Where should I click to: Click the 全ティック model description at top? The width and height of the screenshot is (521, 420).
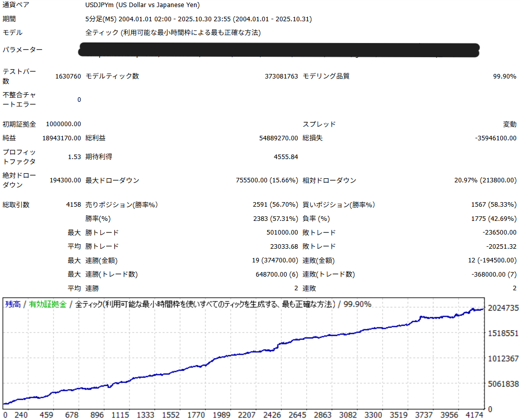173,32
